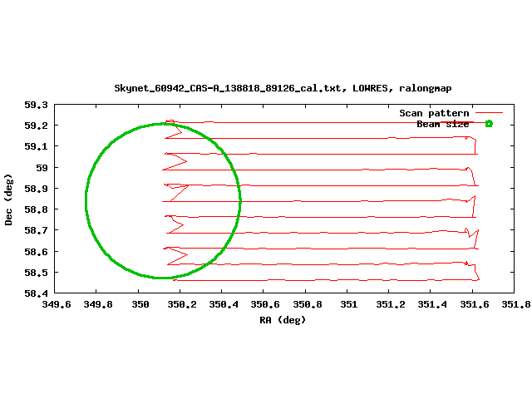Image resolution: width=532 pixels, height=399 pixels.
Task: Click the 350 RA tick label
Action: [140, 304]
